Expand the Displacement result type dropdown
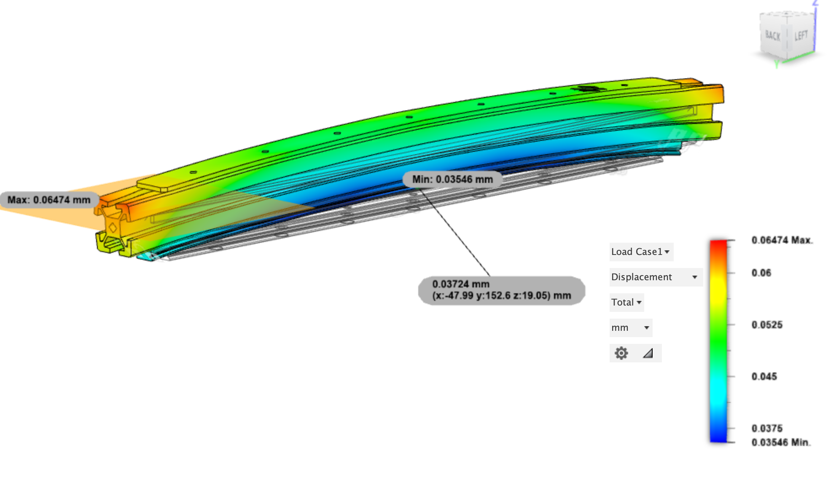The height and width of the screenshot is (504, 828). pos(655,277)
